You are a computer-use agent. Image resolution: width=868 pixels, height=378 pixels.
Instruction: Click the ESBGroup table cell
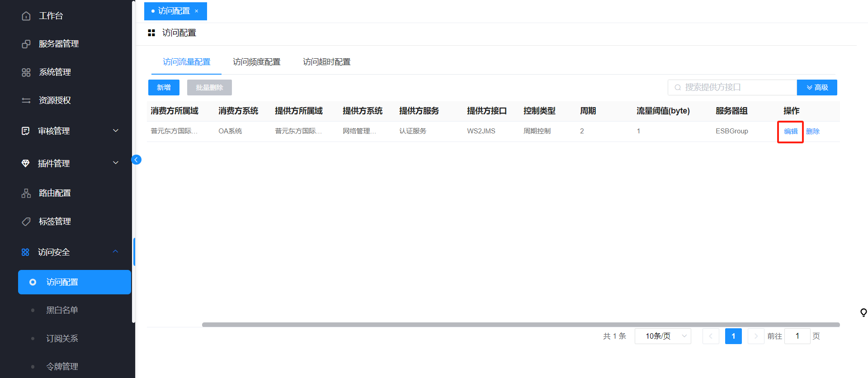[732, 131]
